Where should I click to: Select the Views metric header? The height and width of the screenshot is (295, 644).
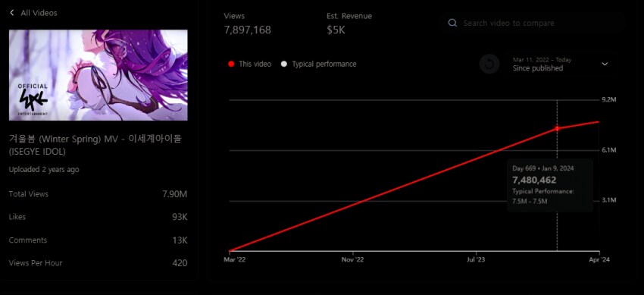[234, 16]
